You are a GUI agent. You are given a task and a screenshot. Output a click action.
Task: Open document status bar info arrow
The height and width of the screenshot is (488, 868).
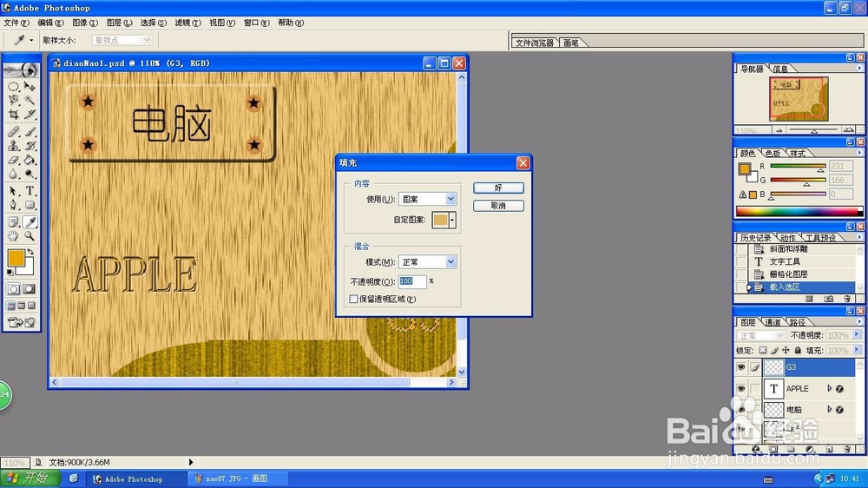(191, 462)
